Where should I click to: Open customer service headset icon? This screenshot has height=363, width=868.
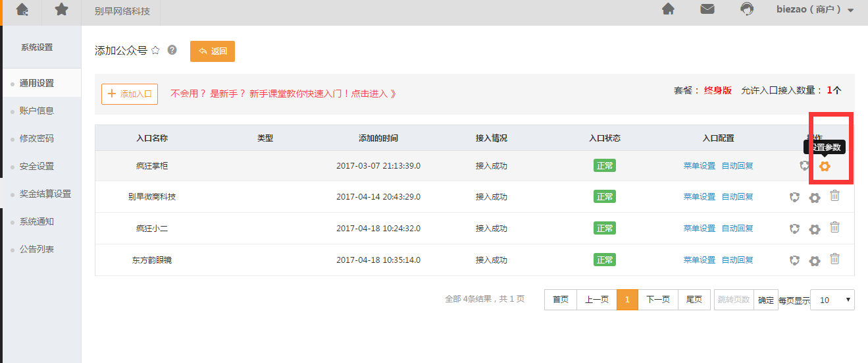pos(747,9)
